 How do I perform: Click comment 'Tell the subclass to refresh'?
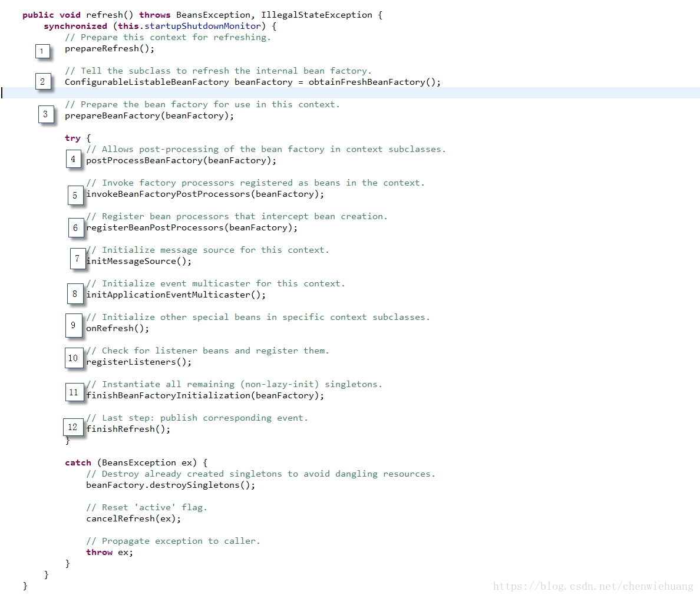tap(218, 71)
